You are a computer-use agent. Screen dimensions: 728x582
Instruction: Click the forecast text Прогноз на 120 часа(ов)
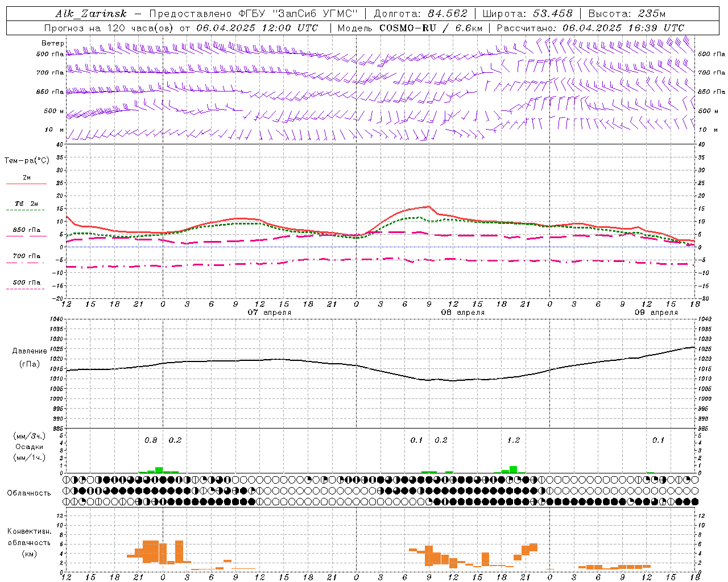pyautogui.click(x=109, y=28)
